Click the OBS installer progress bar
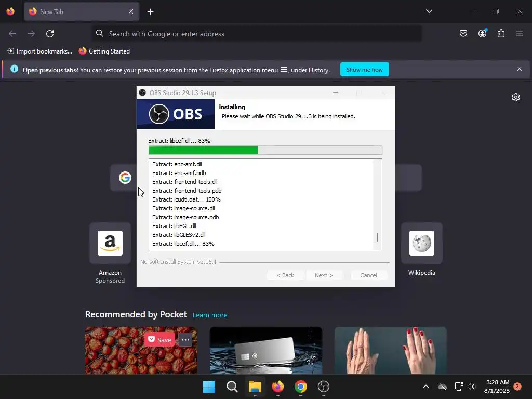The width and height of the screenshot is (532, 399). click(265, 150)
